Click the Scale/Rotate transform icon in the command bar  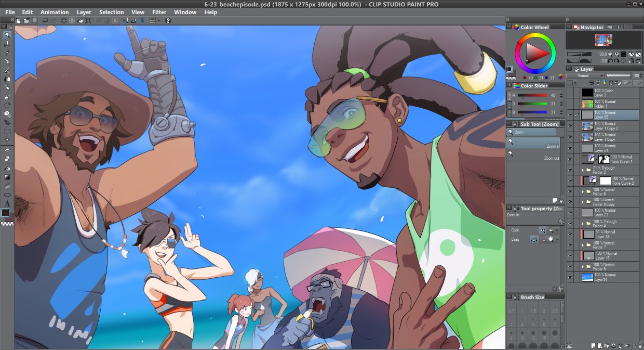(88, 21)
